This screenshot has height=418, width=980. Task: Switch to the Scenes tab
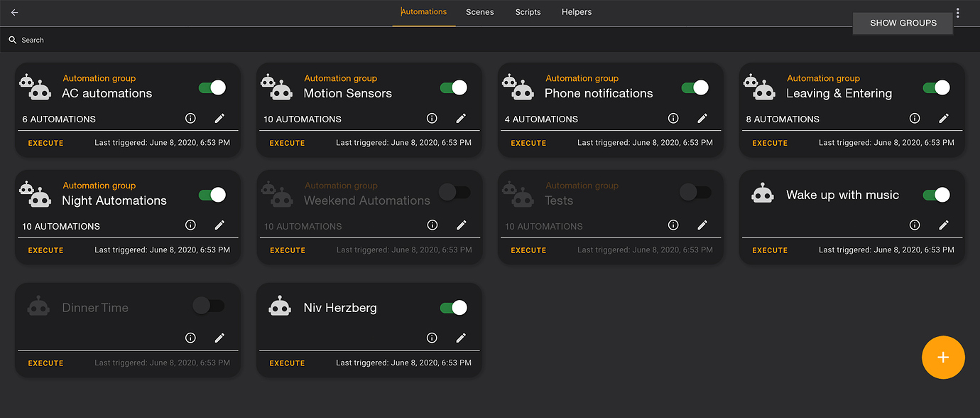pos(480,12)
